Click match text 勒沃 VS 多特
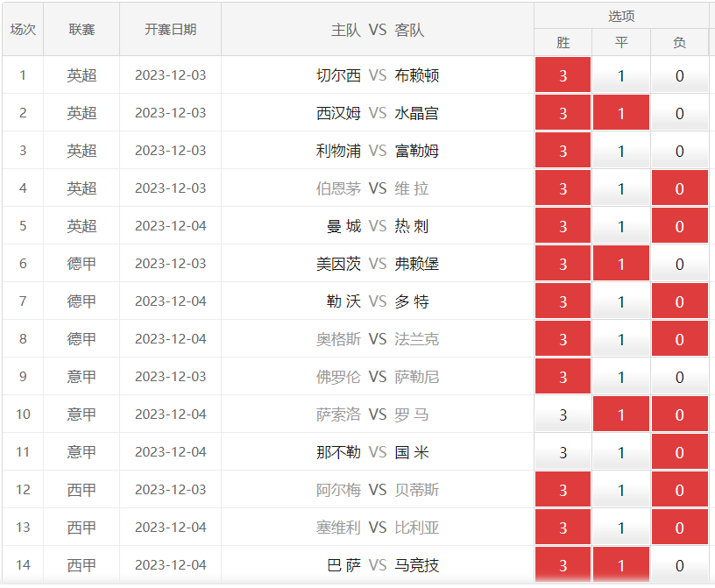The width and height of the screenshot is (715, 588). coord(378,301)
